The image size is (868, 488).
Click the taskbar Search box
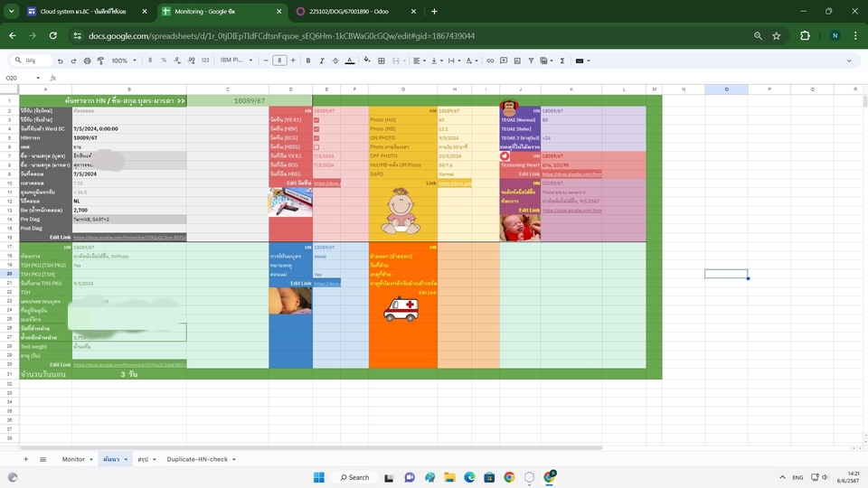tap(354, 477)
